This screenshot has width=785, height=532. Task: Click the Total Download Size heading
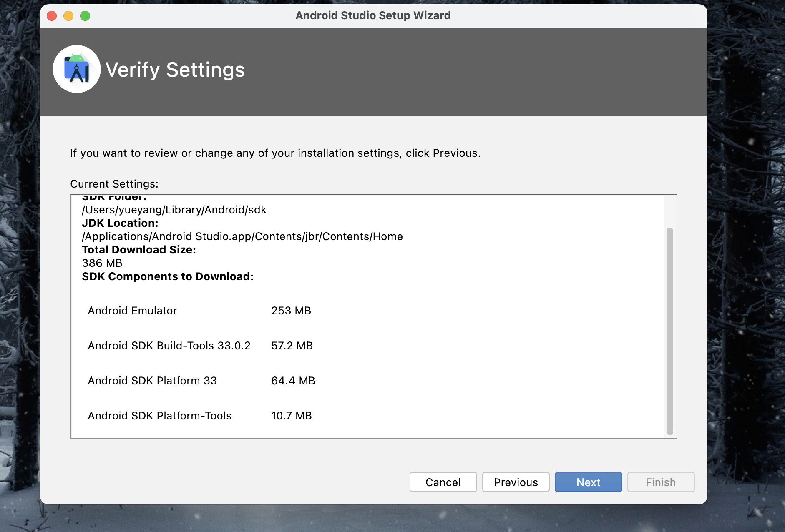(139, 250)
